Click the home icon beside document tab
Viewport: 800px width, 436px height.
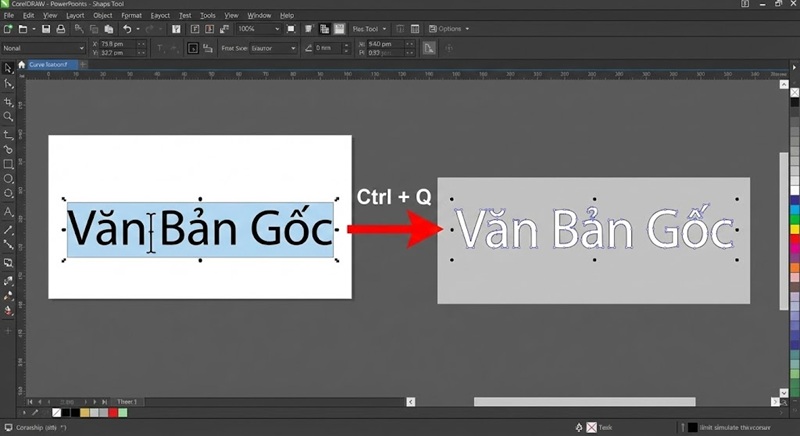coord(21,65)
